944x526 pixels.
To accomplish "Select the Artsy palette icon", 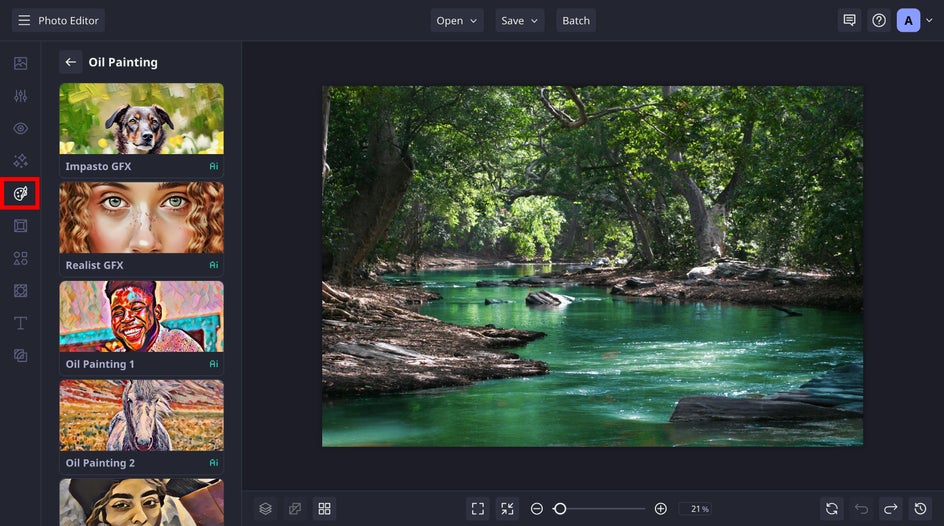I will (x=20, y=193).
